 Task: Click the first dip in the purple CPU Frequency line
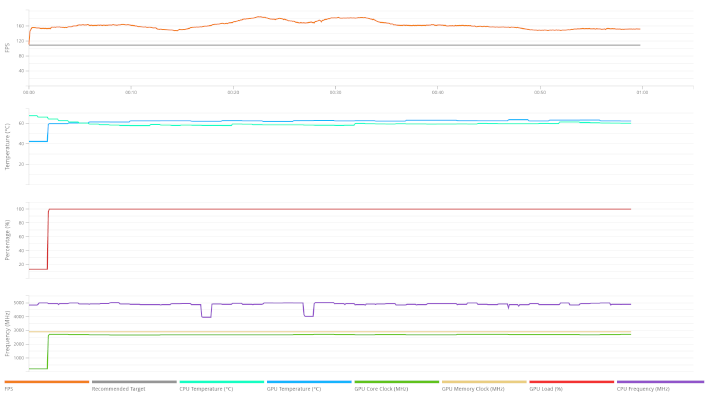206,317
